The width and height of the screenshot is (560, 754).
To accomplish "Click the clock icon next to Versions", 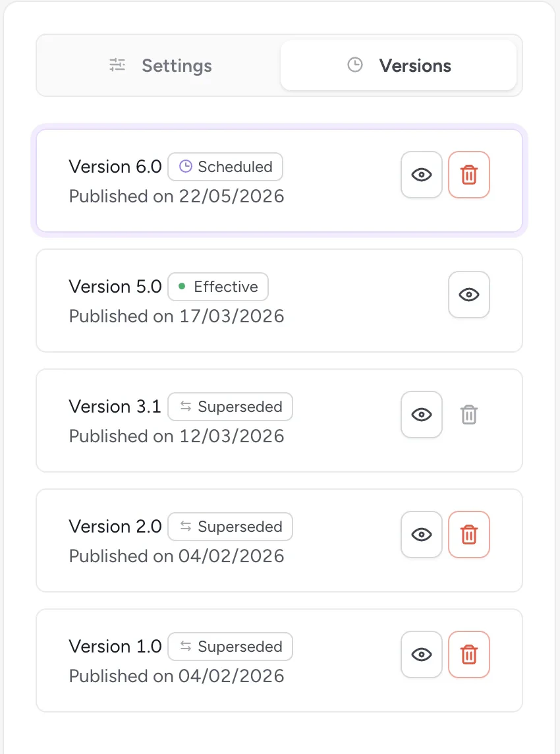I will click(354, 65).
